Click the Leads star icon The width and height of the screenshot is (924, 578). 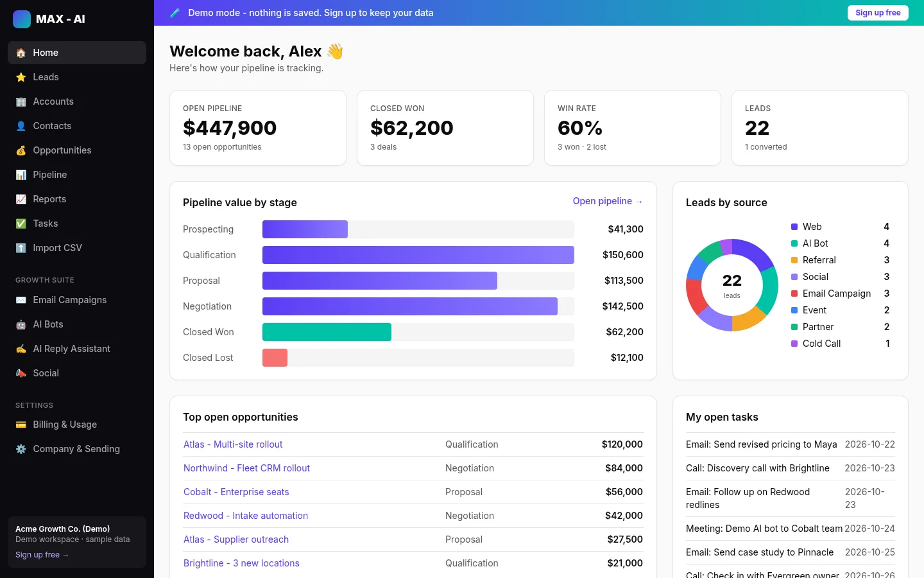click(x=21, y=77)
